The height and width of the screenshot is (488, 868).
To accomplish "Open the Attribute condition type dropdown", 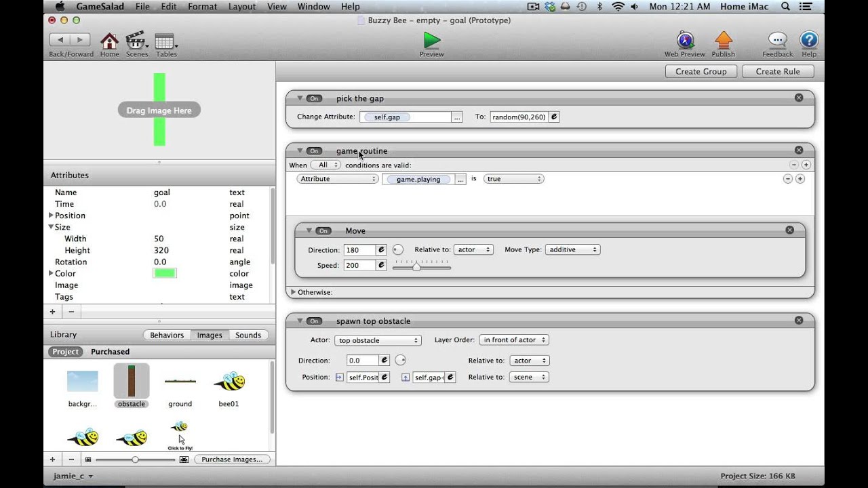I will [x=338, y=179].
